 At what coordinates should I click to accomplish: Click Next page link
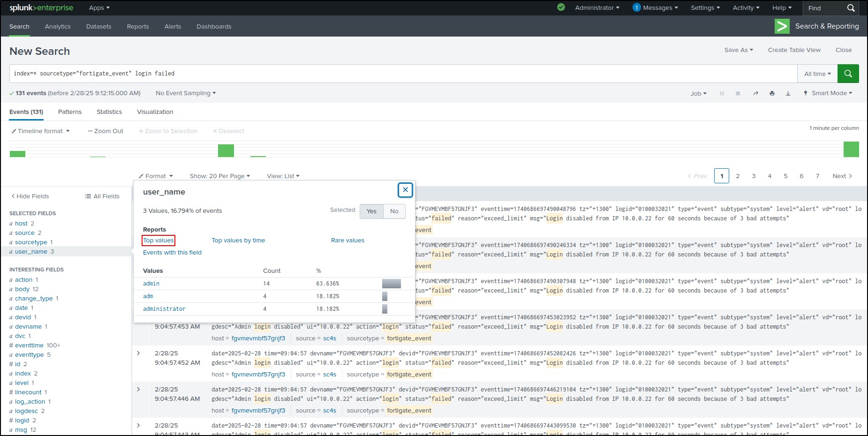(x=843, y=176)
